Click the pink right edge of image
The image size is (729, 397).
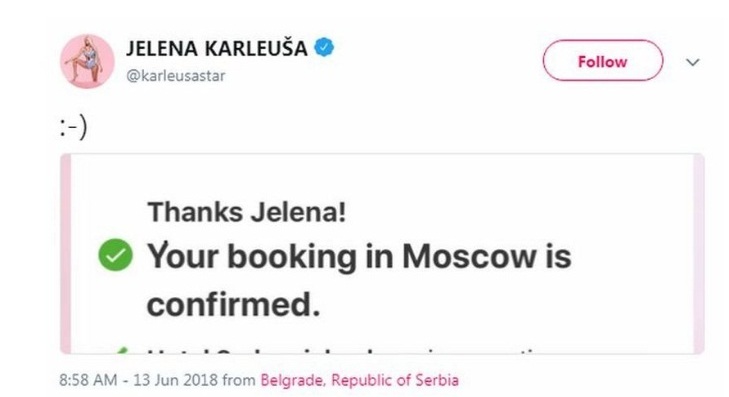pyautogui.click(x=699, y=254)
